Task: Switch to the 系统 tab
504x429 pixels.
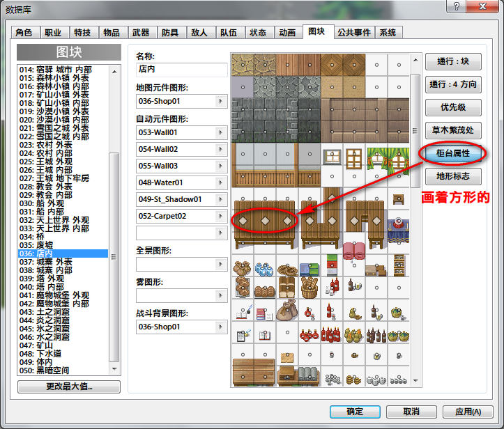Action: tap(388, 33)
